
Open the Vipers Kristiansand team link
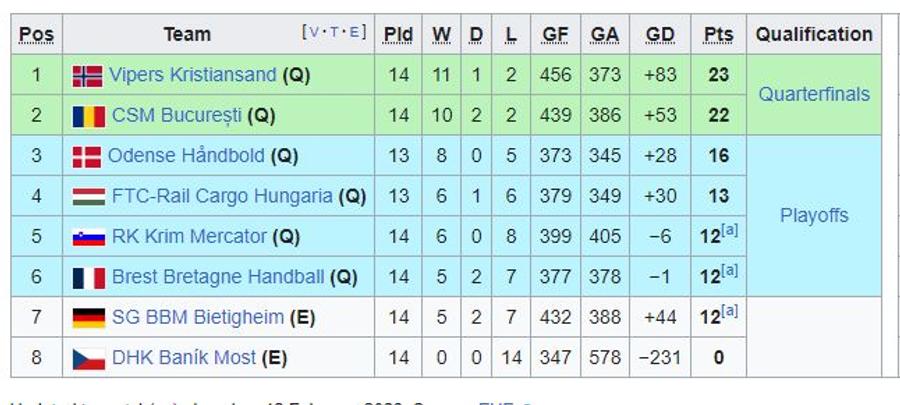(x=193, y=75)
